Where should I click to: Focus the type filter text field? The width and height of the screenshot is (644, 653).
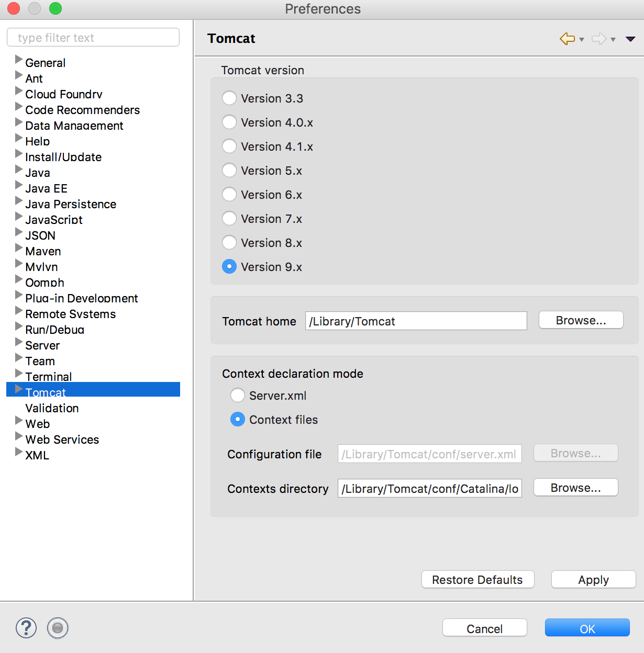click(x=93, y=37)
